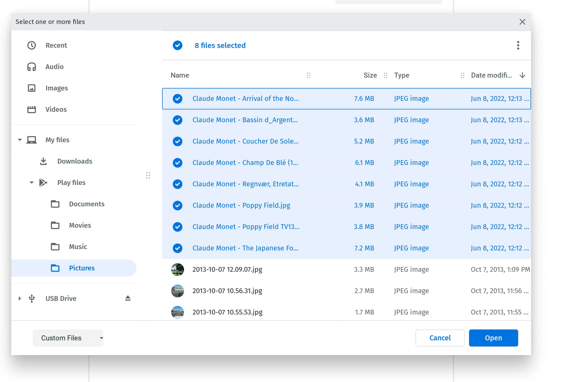Click the Oct 7, 2013, 1:09 PM date
This screenshot has height=382, width=588.
click(x=500, y=270)
